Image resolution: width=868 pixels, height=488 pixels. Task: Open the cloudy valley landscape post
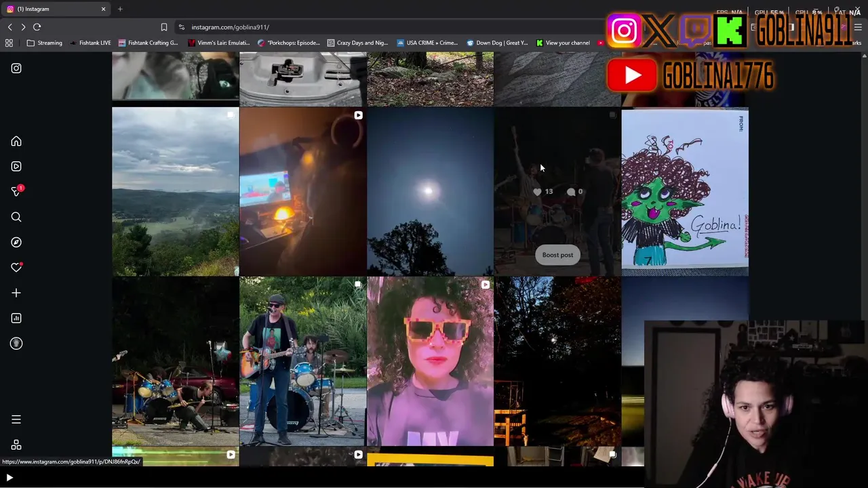[x=175, y=192]
